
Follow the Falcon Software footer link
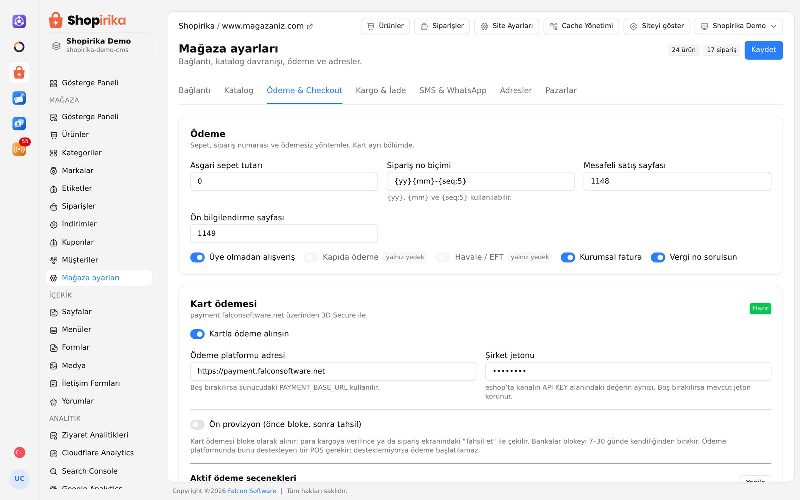252,491
